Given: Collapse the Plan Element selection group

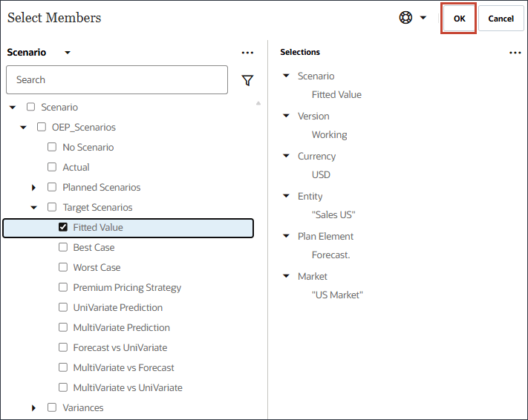Looking at the screenshot, I should [287, 237].
